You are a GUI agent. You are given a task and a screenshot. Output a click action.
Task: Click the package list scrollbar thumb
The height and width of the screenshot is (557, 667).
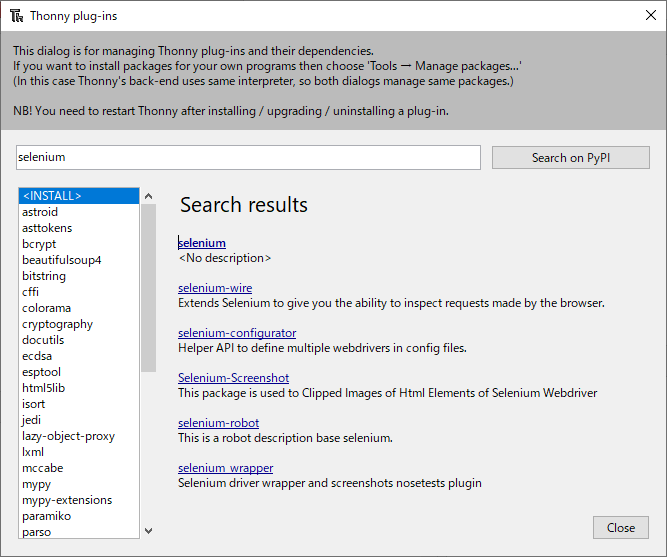(x=148, y=288)
